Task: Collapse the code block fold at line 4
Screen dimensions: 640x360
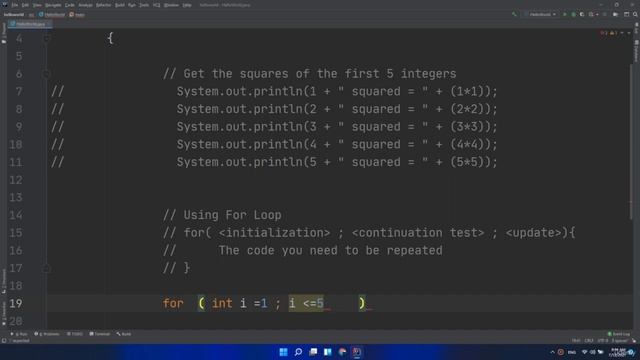Action: click(x=46, y=38)
